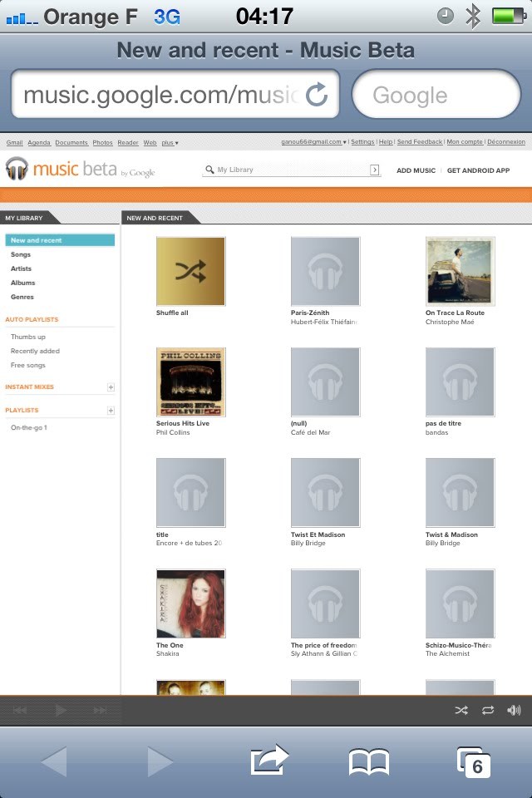Expand the Instant Mixes plus button
The height and width of the screenshot is (798, 532).
point(111,387)
